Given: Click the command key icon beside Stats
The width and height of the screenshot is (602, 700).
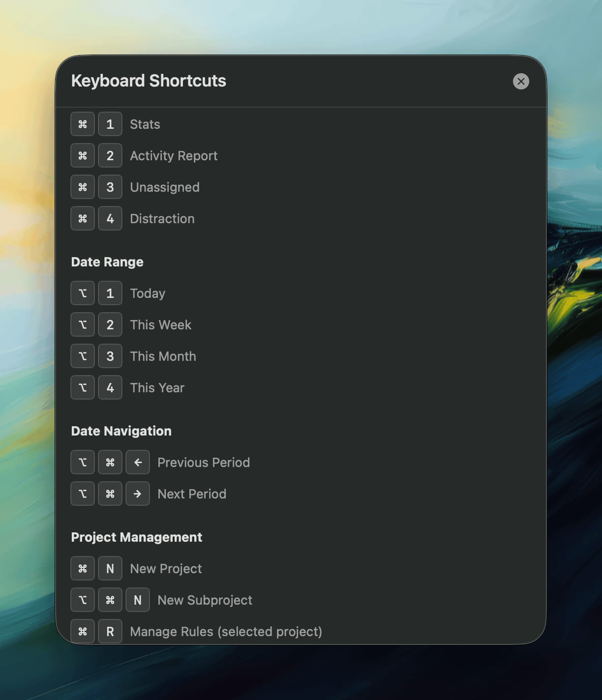Looking at the screenshot, I should point(83,124).
